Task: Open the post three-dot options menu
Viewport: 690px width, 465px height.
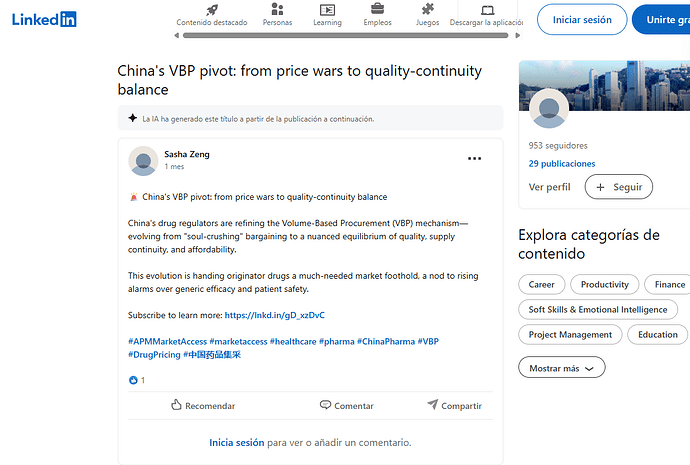Action: (474, 158)
